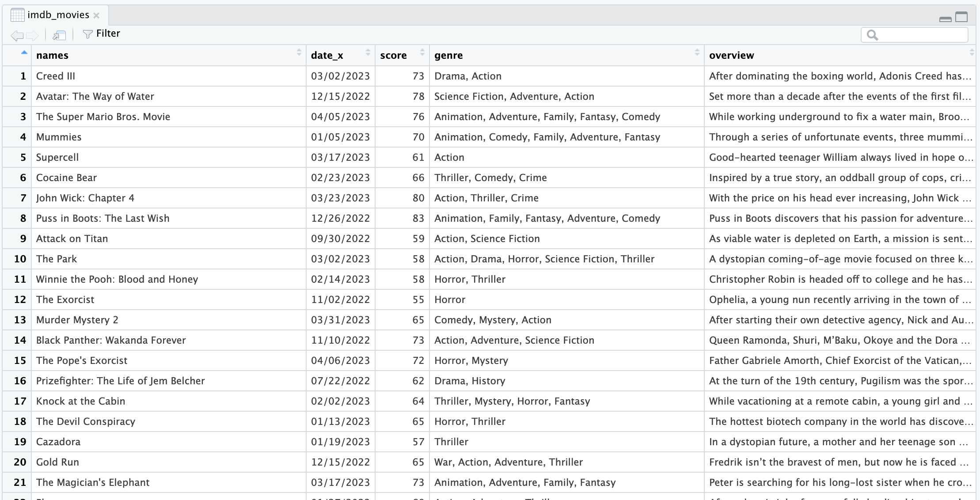Click the table grid icon on the imdb_movies tab
This screenshot has height=500, width=980.
17,15
